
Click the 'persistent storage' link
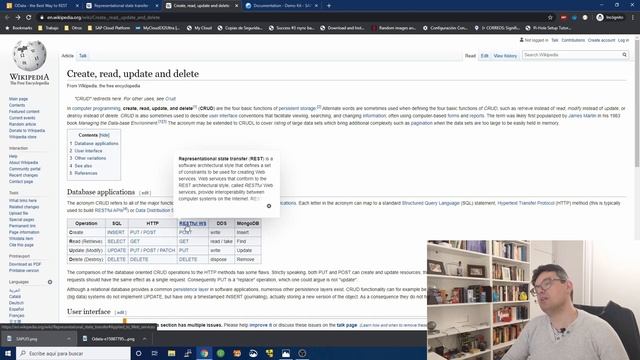click(297, 109)
